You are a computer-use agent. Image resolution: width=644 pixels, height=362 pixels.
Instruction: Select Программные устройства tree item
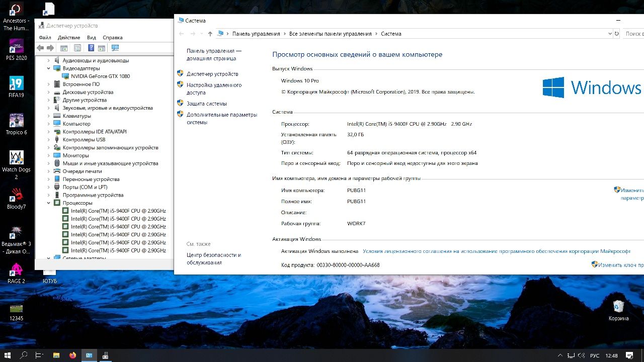pyautogui.click(x=93, y=195)
